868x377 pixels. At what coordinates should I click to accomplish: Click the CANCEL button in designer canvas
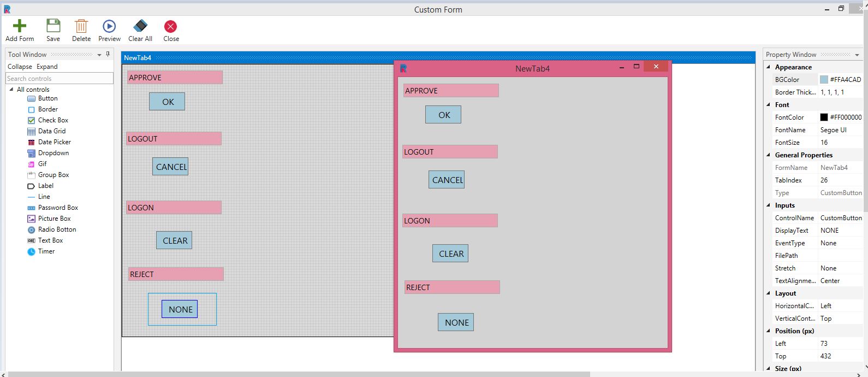click(x=170, y=167)
